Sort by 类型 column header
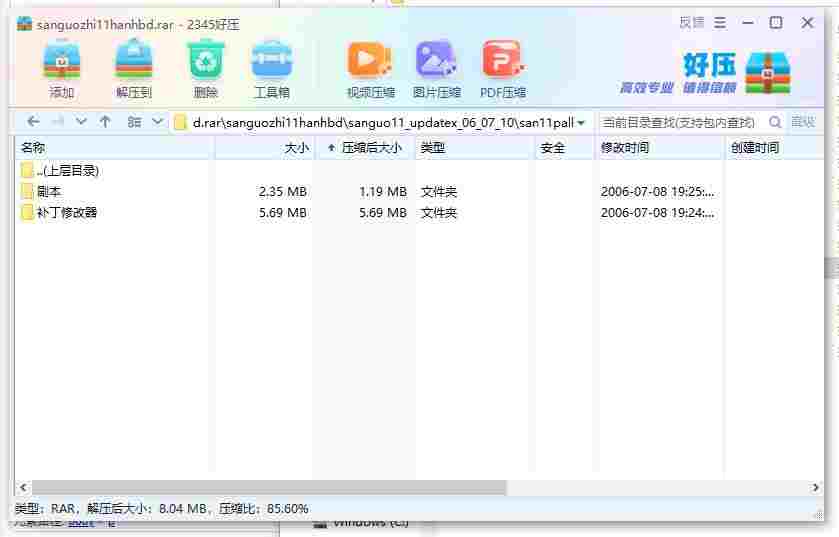The width and height of the screenshot is (839, 537). (475, 148)
